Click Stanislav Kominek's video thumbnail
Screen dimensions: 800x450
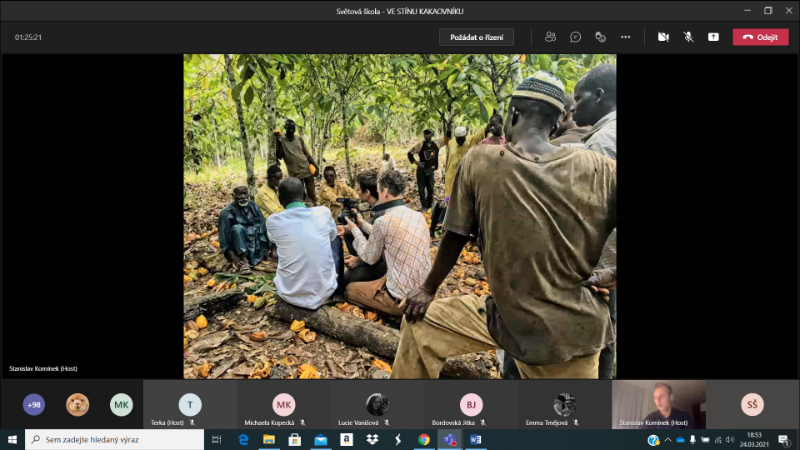tap(658, 404)
